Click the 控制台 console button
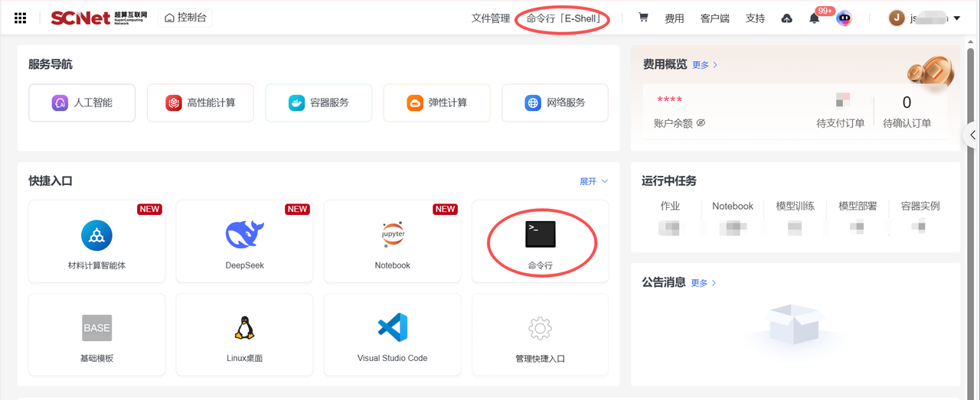The image size is (980, 400). point(185,18)
